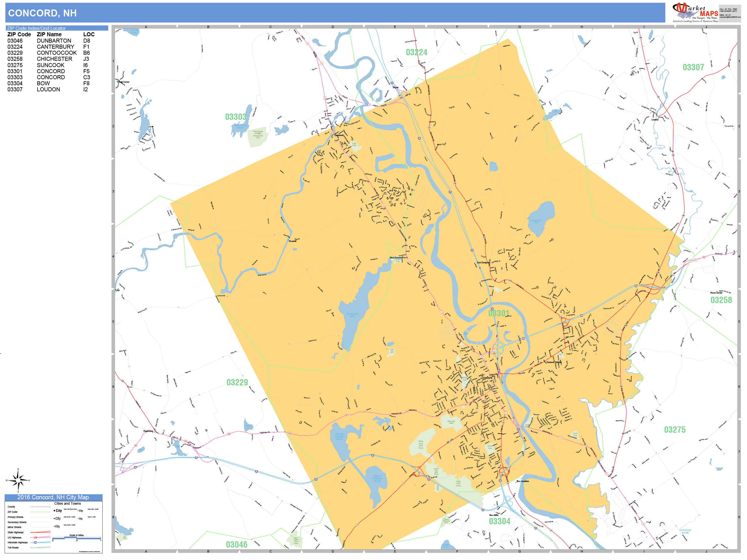Click the red-dot 'City' legend entry
The height and width of the screenshot is (560, 747).
[81, 511]
